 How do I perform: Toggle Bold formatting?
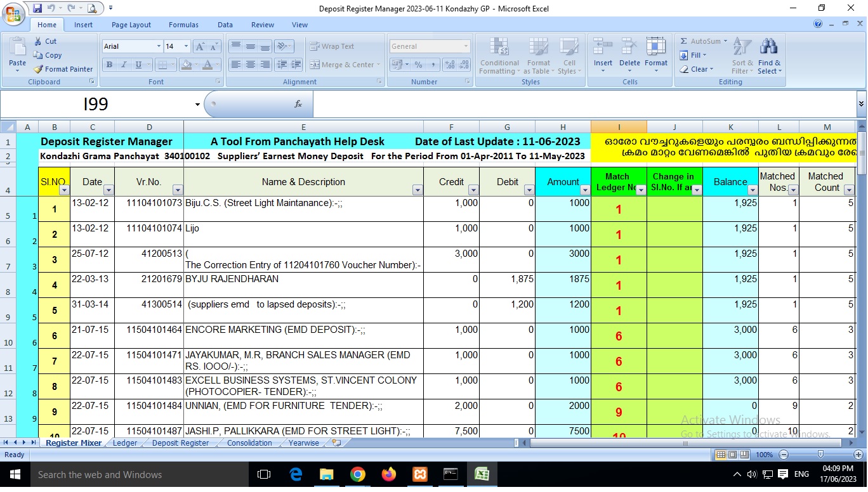click(x=109, y=65)
